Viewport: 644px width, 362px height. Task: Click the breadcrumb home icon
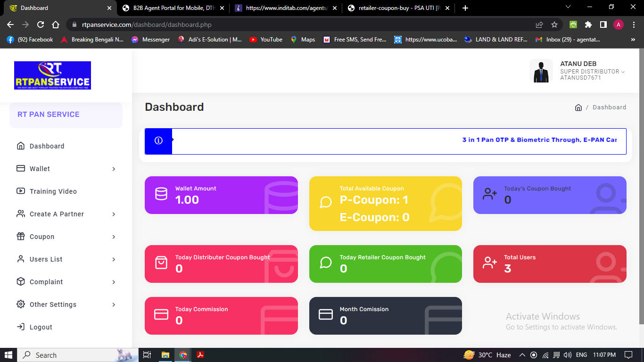point(578,107)
